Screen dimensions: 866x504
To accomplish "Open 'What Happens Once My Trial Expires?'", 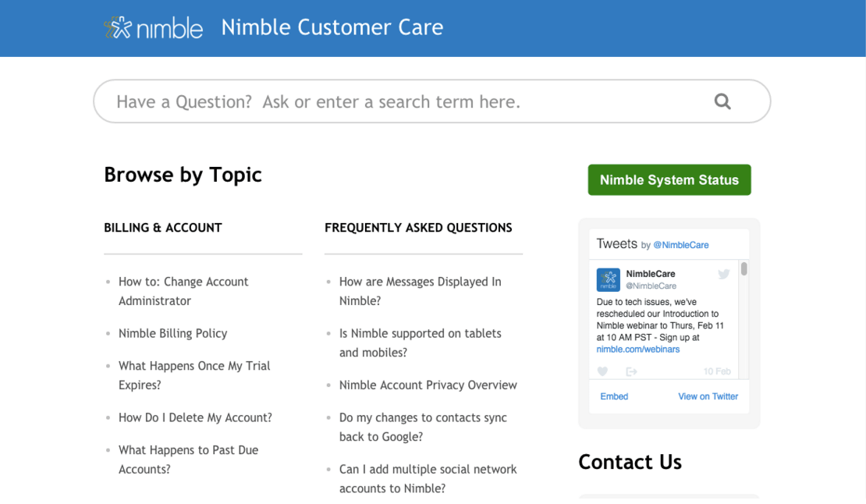I will coord(194,375).
